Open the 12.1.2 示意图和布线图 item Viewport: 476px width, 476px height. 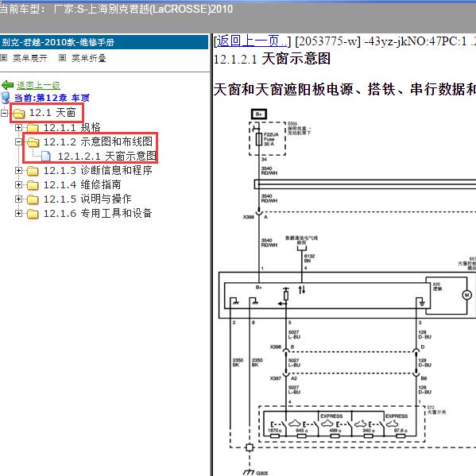(x=98, y=141)
